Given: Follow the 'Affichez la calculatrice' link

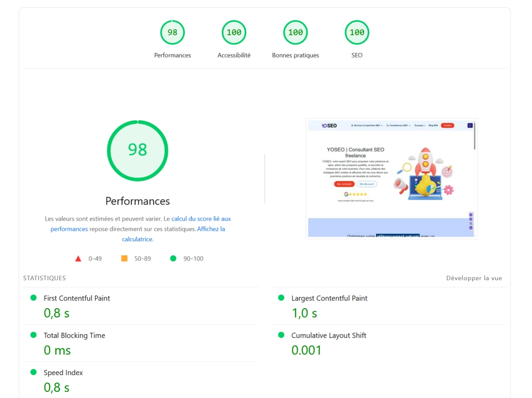Looking at the screenshot, I should pyautogui.click(x=210, y=229).
